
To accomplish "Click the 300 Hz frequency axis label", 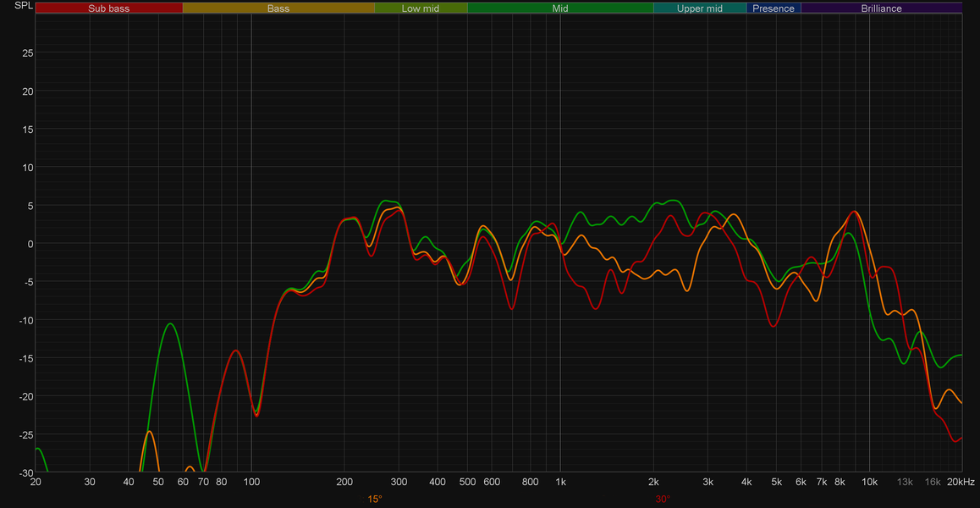I will pyautogui.click(x=399, y=482).
